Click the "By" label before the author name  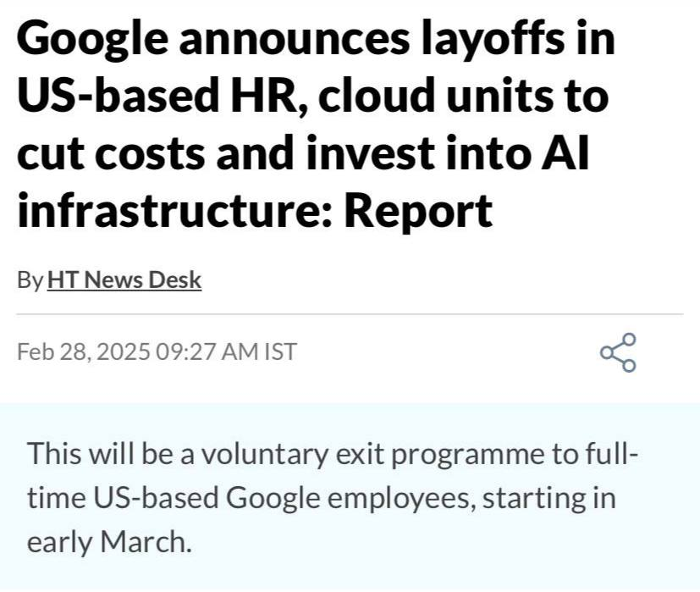click(30, 280)
